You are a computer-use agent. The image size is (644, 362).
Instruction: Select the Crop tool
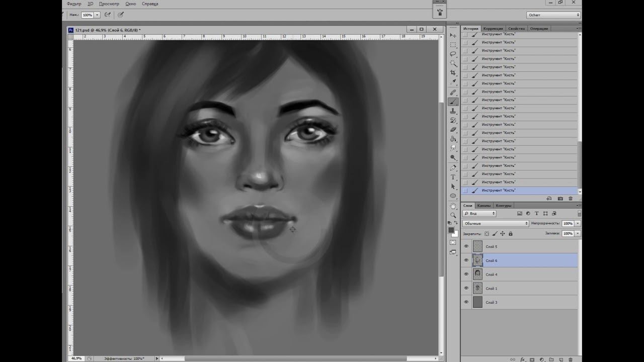pos(453,73)
